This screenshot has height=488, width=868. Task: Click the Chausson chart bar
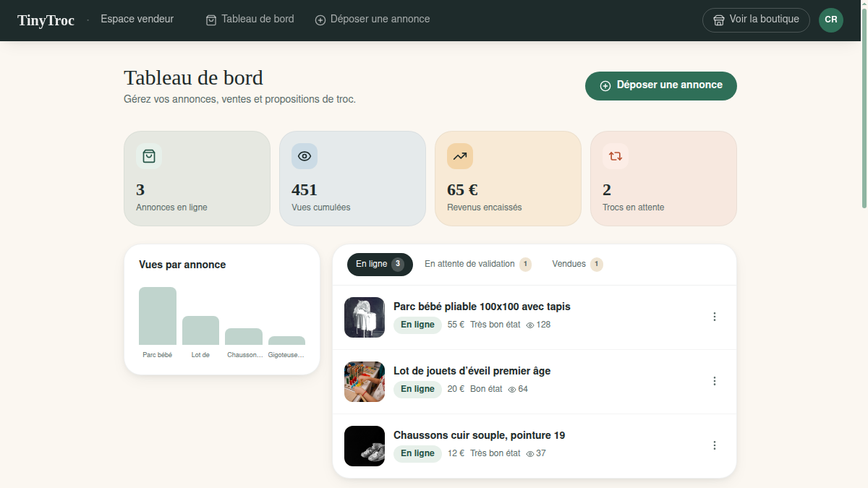(244, 337)
